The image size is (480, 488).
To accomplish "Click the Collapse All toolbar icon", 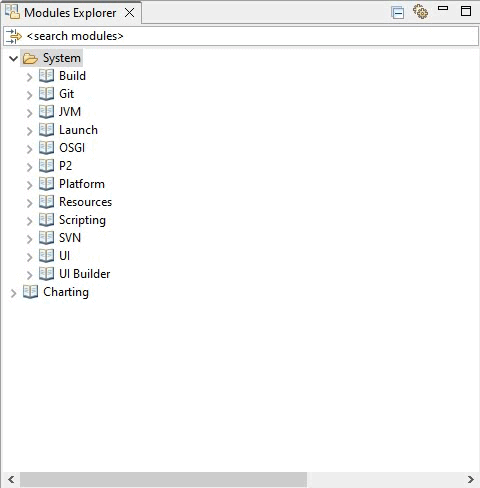I will (397, 13).
